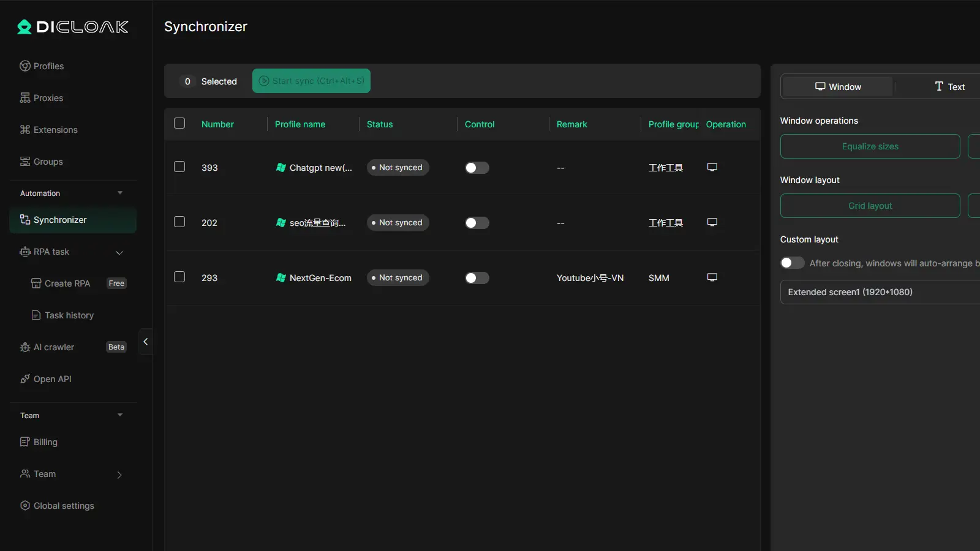Tick the select-all checkbox in table header
The image size is (980, 551).
coord(179,124)
